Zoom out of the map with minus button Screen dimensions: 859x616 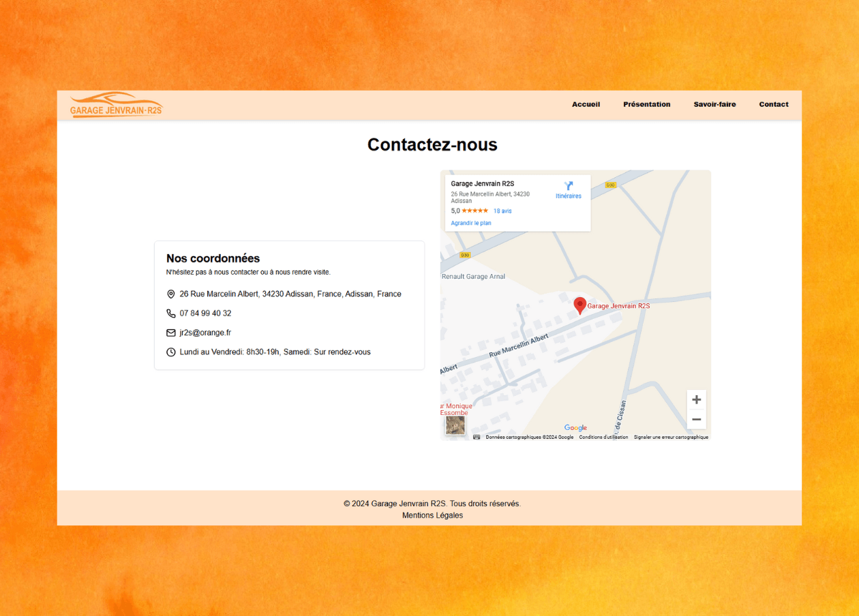tap(696, 419)
